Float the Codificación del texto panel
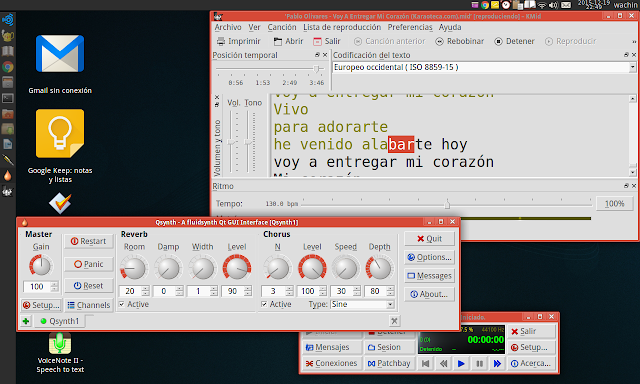 626,55
